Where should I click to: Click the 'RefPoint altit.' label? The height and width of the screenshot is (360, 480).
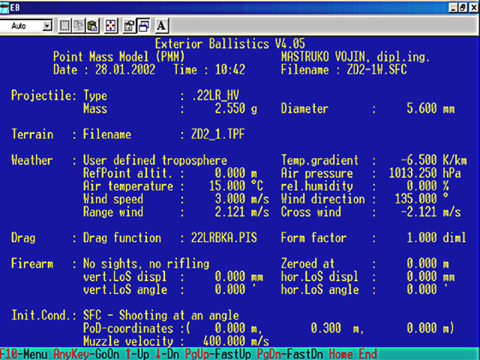pos(128,173)
